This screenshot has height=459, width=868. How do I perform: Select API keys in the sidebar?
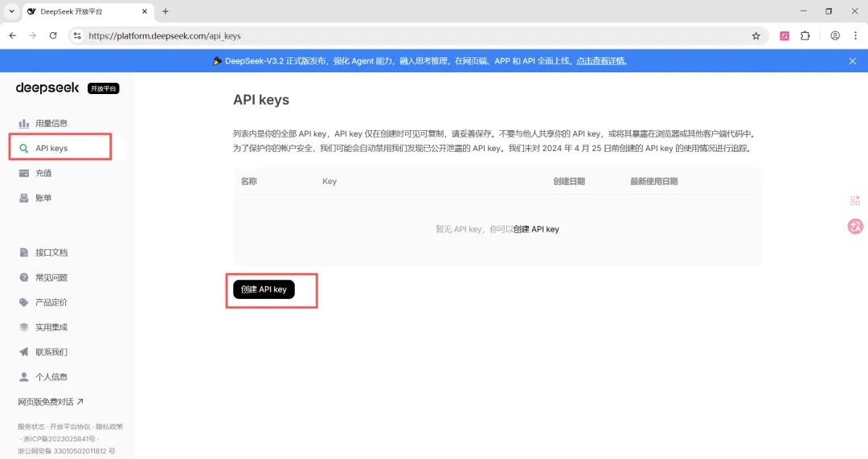51,149
